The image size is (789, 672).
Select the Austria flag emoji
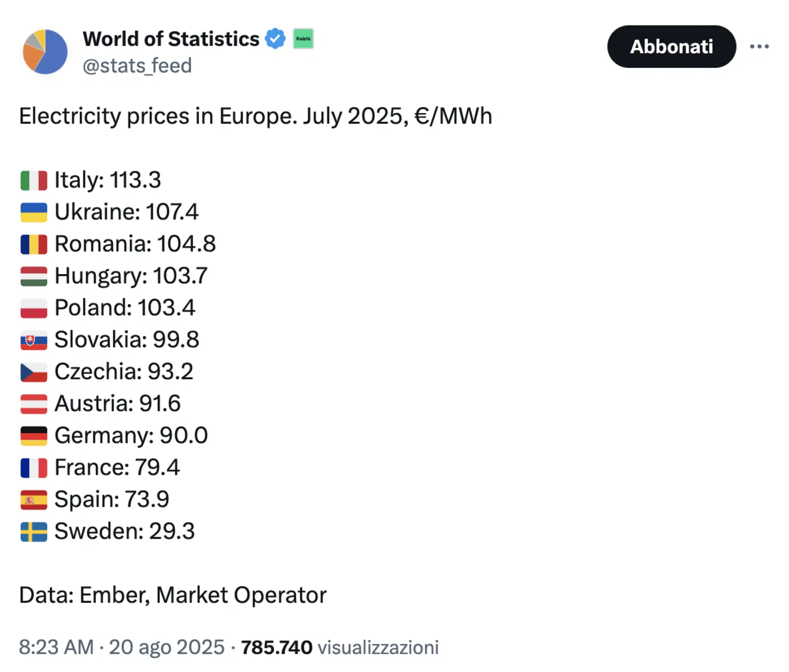34,403
